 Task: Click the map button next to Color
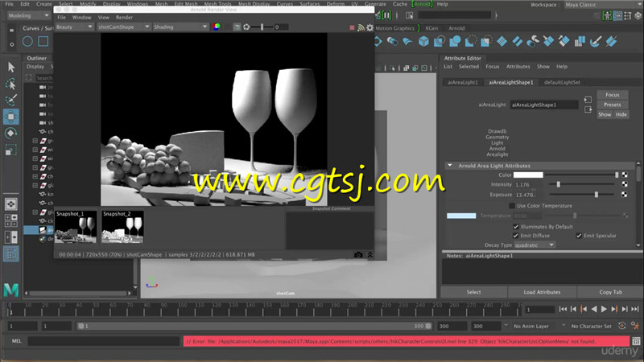625,175
